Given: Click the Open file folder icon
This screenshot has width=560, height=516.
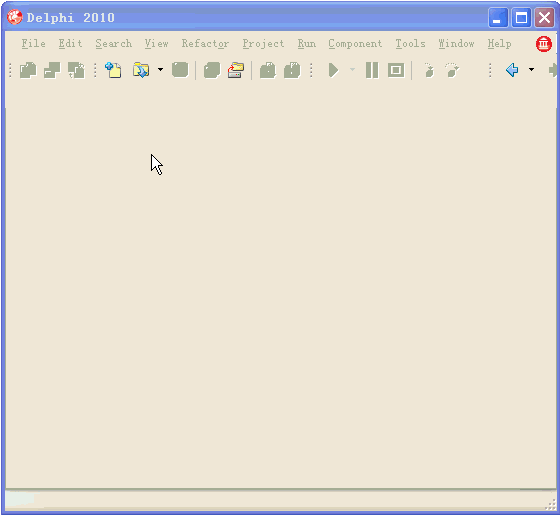Looking at the screenshot, I should pyautogui.click(x=141, y=70).
